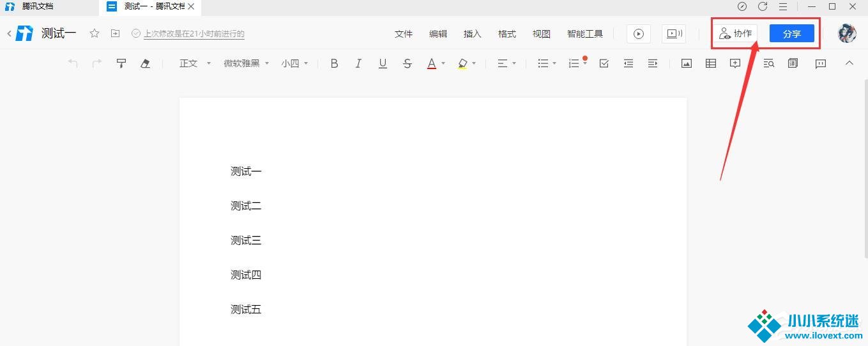Open the comments panel icon

click(x=821, y=63)
